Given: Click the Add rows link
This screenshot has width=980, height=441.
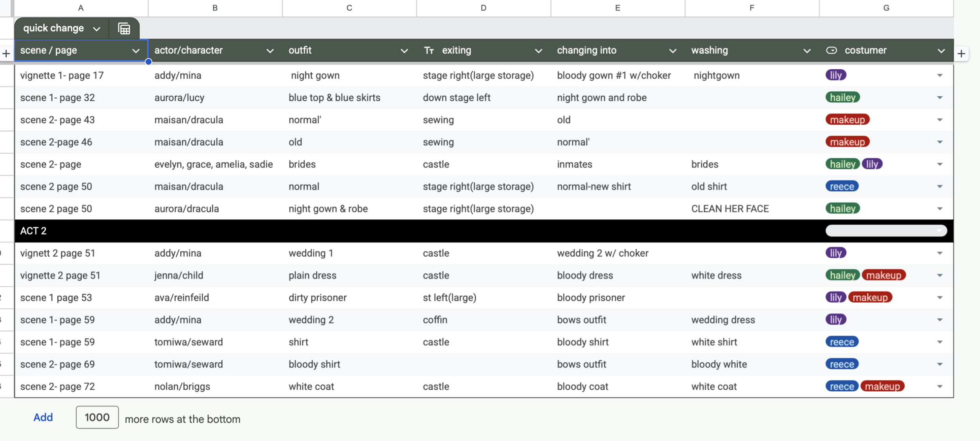Looking at the screenshot, I should coord(43,418).
